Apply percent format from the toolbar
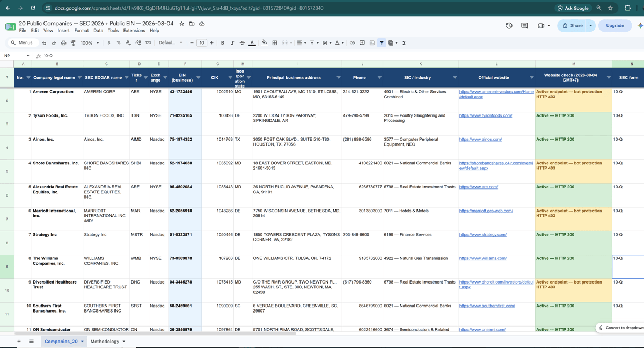 click(x=119, y=43)
